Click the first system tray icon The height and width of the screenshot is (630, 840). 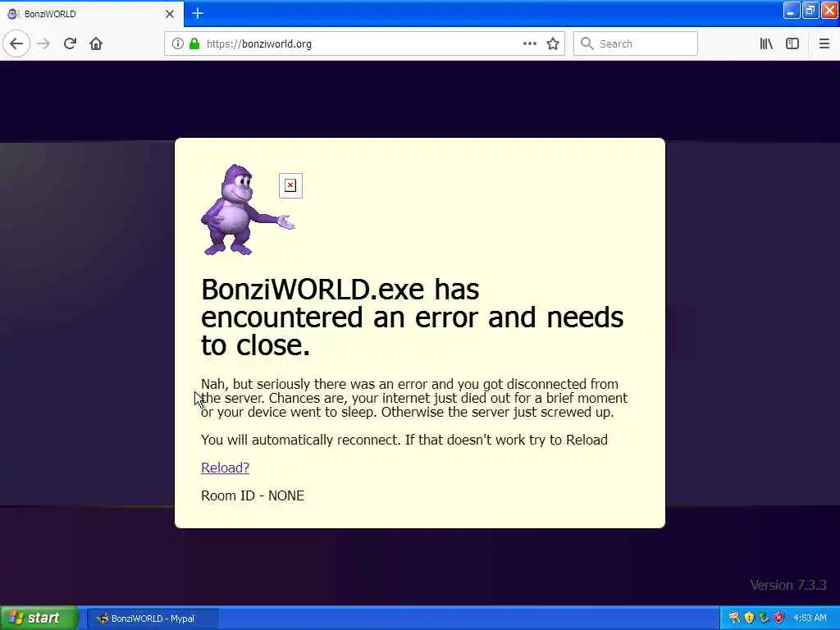coord(734,618)
